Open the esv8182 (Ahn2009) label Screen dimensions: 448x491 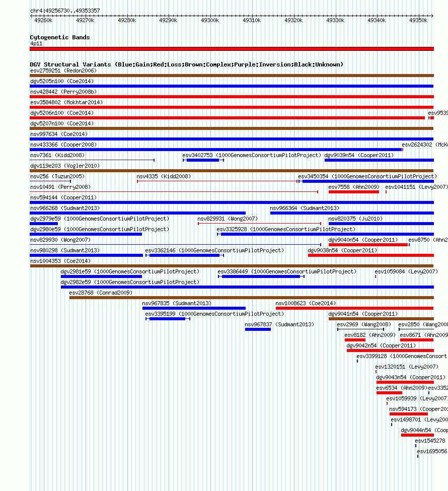coord(370,335)
